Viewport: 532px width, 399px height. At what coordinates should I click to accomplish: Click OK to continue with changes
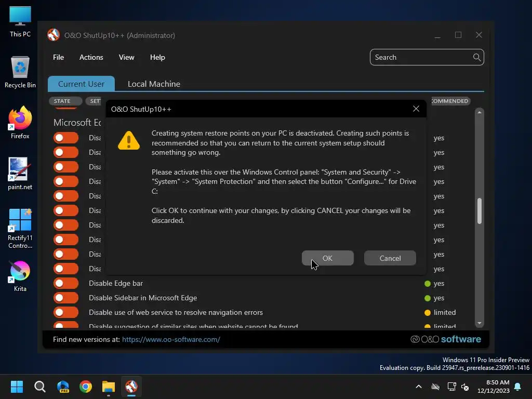pyautogui.click(x=327, y=258)
